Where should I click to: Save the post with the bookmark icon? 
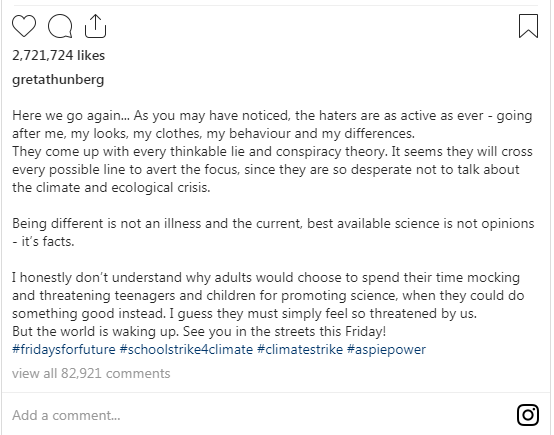[528, 26]
